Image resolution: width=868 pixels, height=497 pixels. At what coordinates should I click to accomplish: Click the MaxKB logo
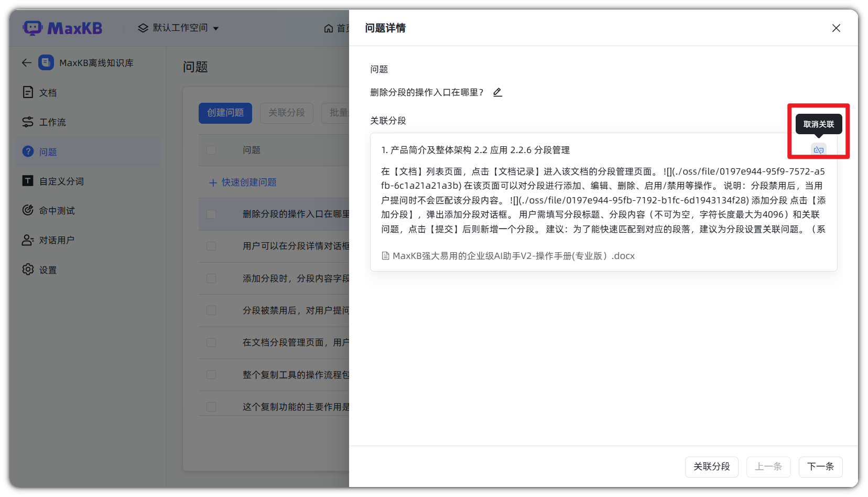[x=62, y=28]
